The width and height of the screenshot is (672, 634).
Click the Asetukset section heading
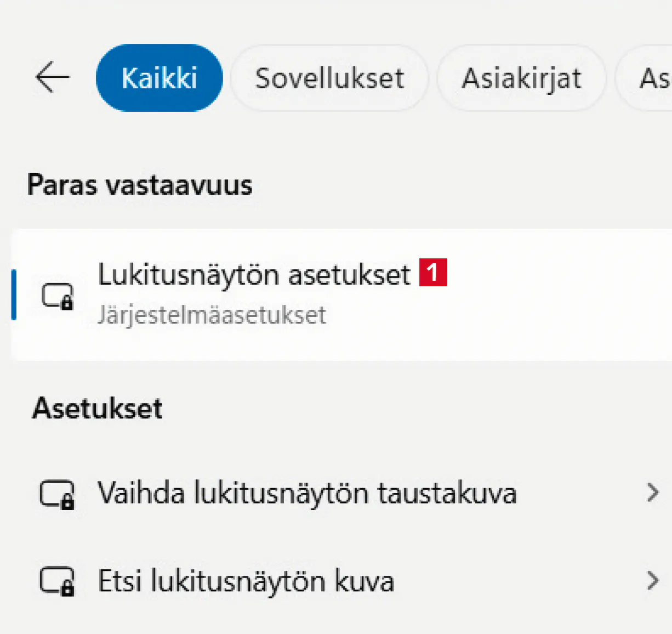click(x=98, y=409)
